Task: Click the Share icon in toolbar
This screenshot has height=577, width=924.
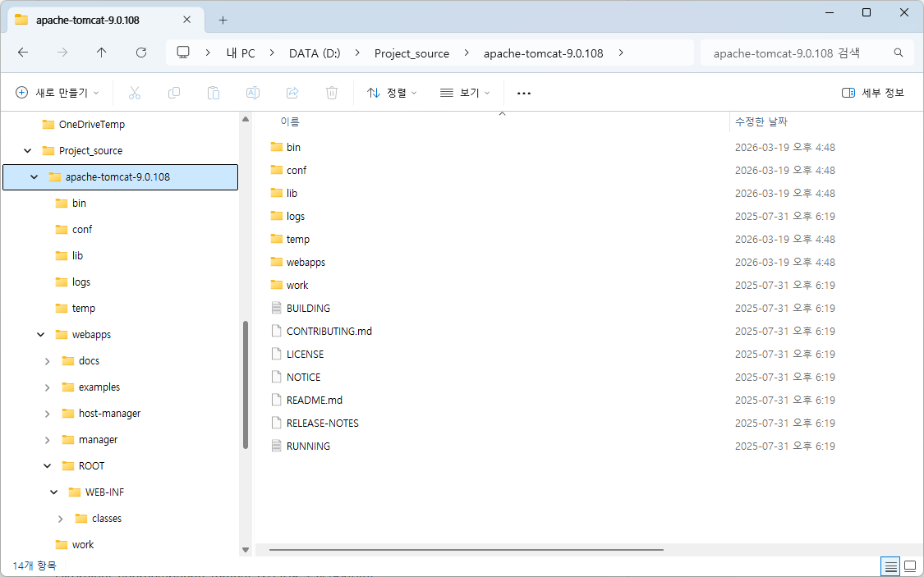Action: coord(292,93)
